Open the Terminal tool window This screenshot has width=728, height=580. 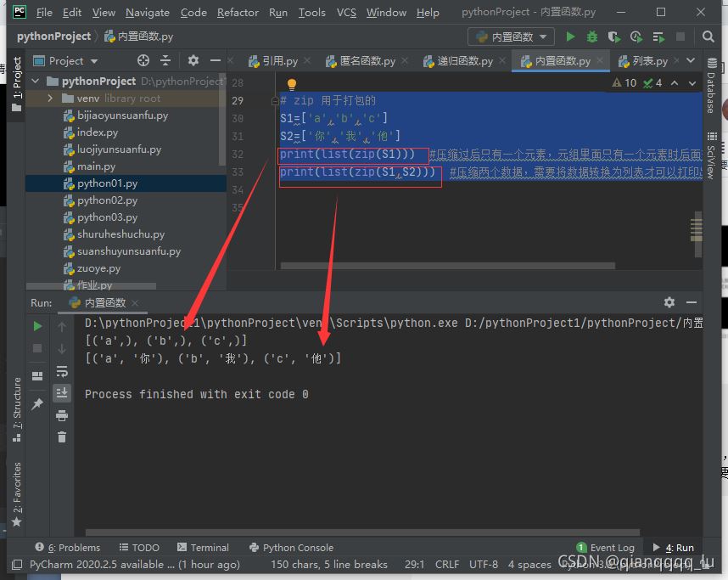coord(201,548)
